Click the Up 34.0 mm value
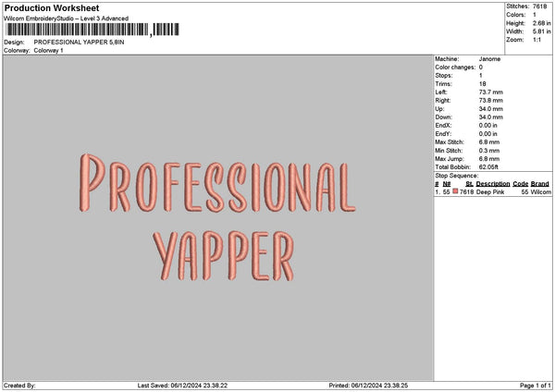This screenshot has height=392, width=555. (x=490, y=109)
